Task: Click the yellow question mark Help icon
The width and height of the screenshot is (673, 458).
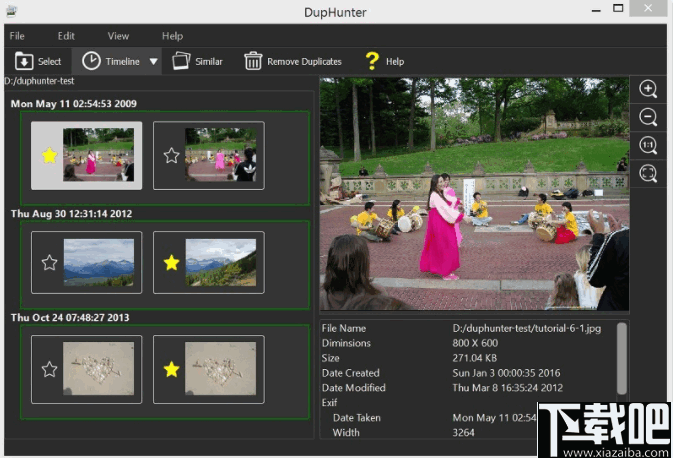Action: 372,61
